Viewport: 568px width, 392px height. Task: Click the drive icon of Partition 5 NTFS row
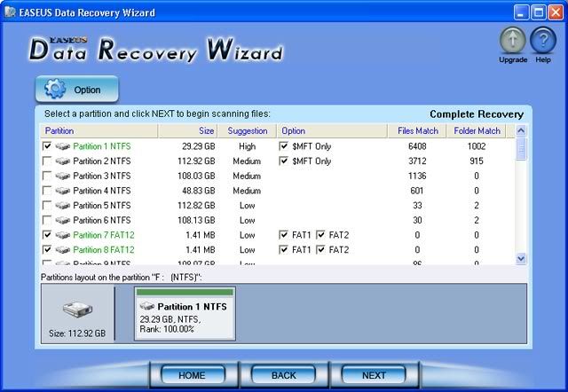pos(63,206)
